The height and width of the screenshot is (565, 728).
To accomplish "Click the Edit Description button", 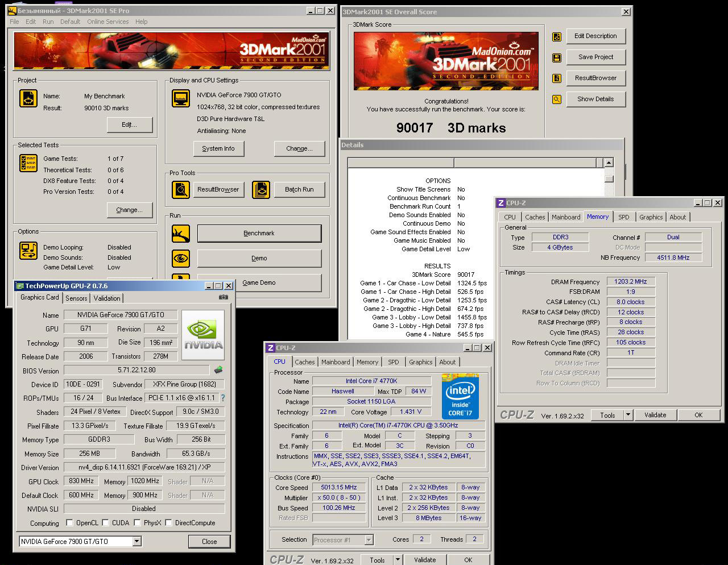I will click(x=596, y=36).
